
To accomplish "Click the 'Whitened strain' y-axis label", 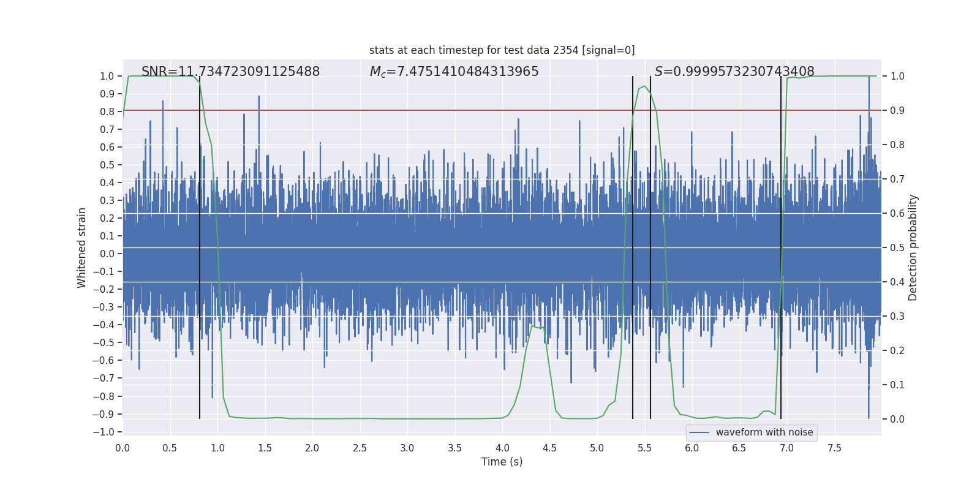I will tap(81, 247).
